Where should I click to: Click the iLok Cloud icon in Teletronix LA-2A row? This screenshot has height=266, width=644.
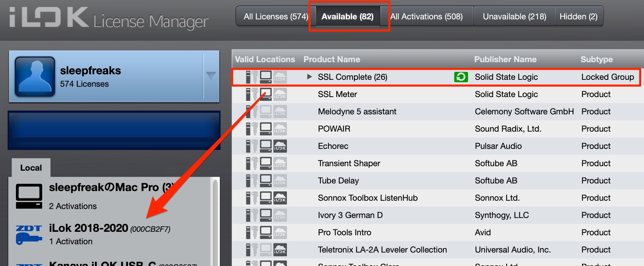point(280,250)
